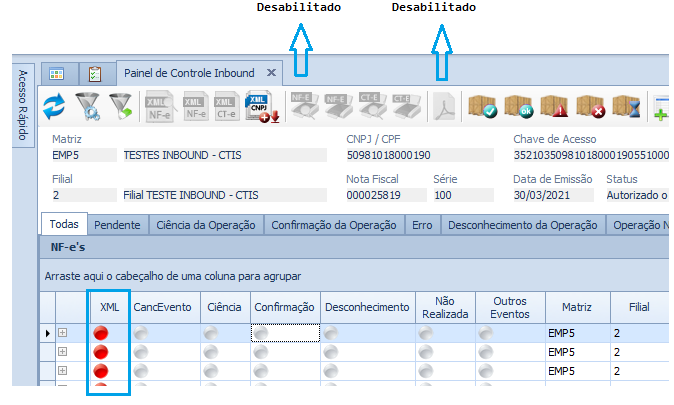Screen dimensions: 674x405
Task: Click the pallet with OK badge icon
Action: [x=519, y=106]
